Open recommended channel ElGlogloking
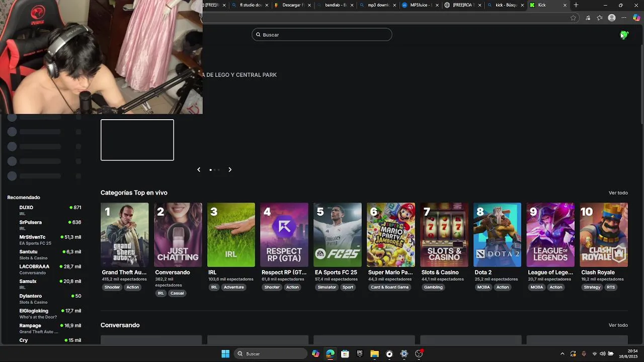Viewport: 644px width, 362px height. 44,314
